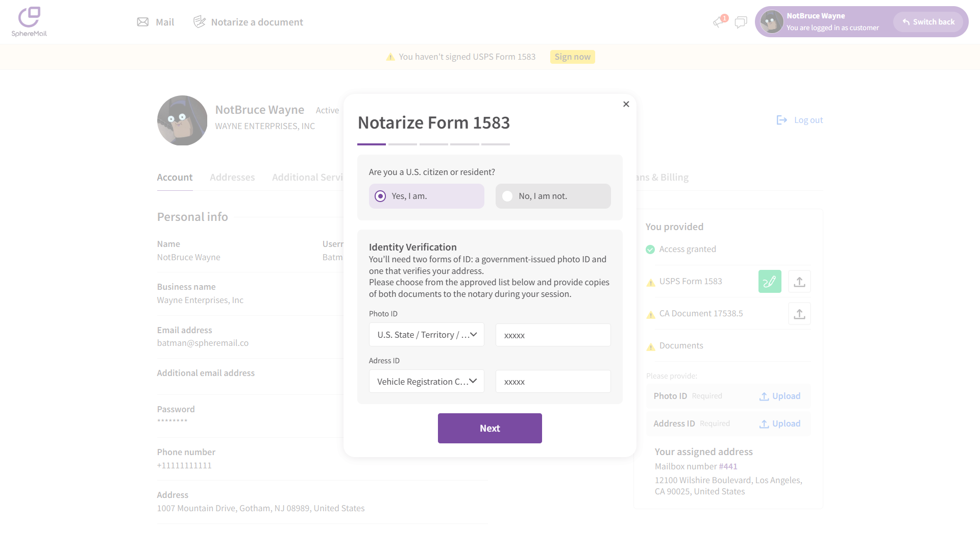The height and width of the screenshot is (551, 980).
Task: Switch to the Addresses tab
Action: (232, 178)
